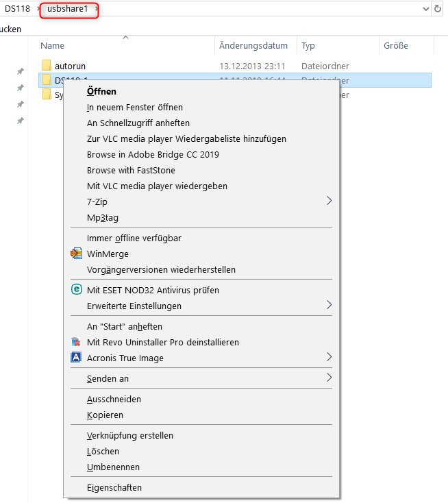This screenshot has height=503, width=448.
Task: Click the Acronis True Image icon
Action: (76, 357)
